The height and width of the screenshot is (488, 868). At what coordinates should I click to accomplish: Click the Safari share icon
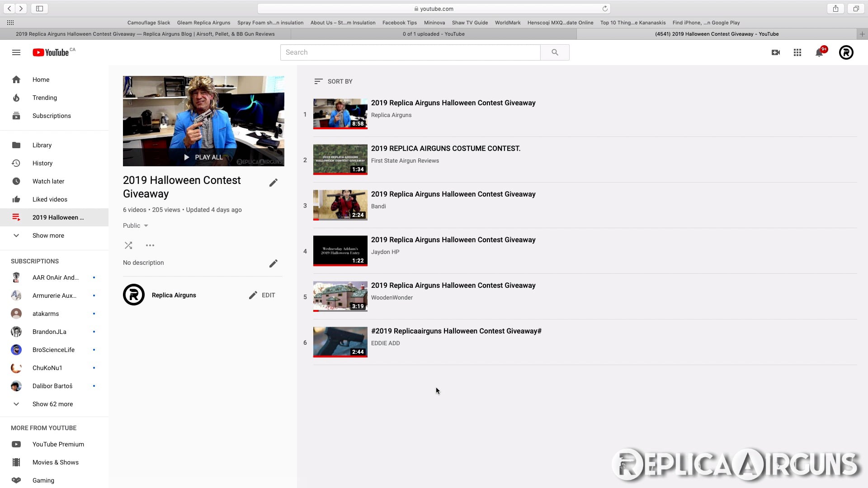[835, 9]
